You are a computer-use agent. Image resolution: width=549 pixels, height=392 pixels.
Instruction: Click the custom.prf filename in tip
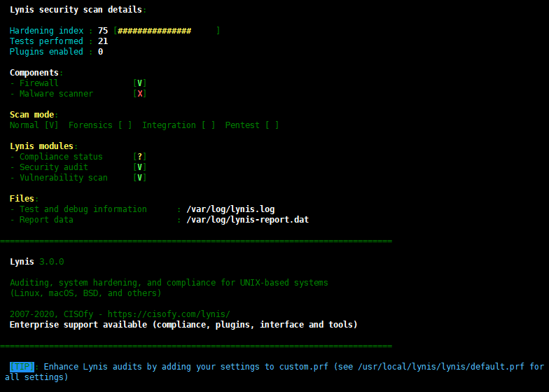coord(304,367)
